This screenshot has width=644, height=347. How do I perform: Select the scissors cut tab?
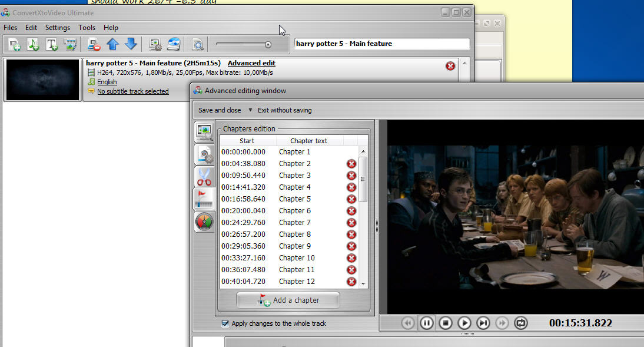pos(204,177)
